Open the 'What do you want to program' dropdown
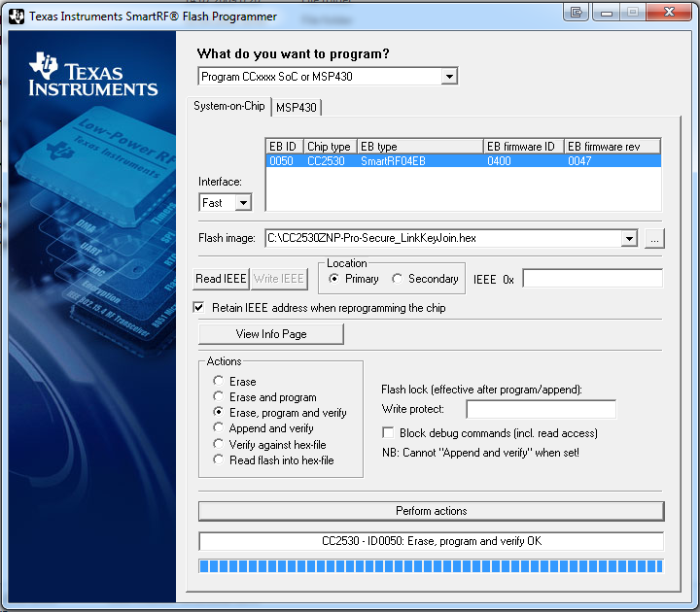This screenshot has height=612, width=700. pyautogui.click(x=449, y=77)
